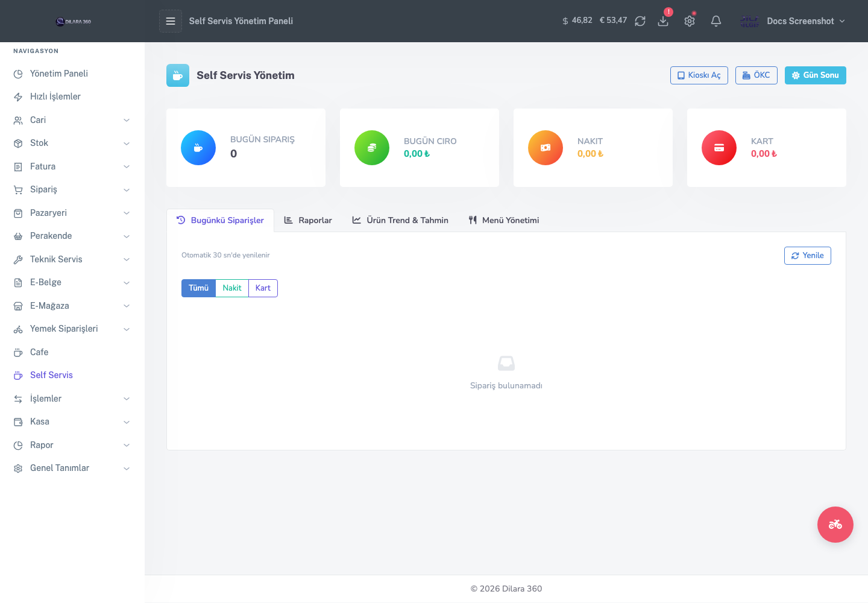Click the blue Bugün Sipariş circle icon
868x603 pixels.
coord(198,148)
